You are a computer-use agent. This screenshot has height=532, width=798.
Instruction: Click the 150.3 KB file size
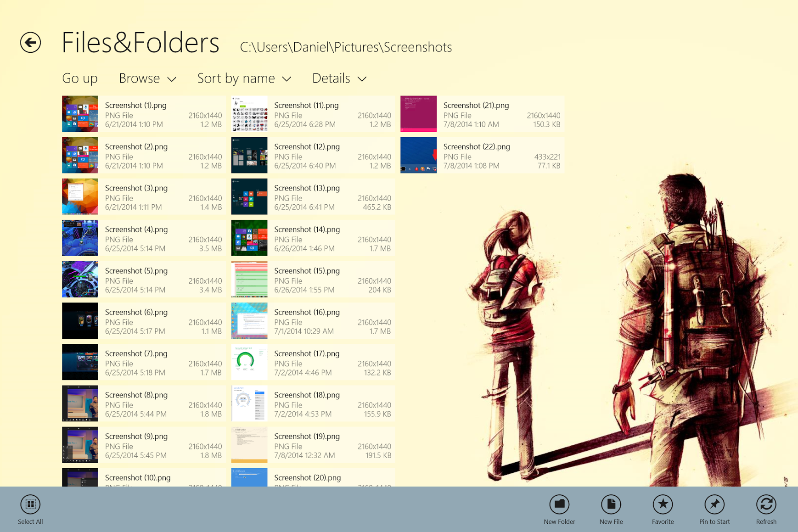point(546,125)
